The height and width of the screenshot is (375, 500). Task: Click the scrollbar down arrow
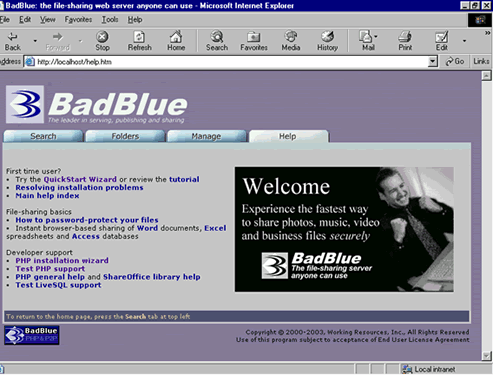486,356
